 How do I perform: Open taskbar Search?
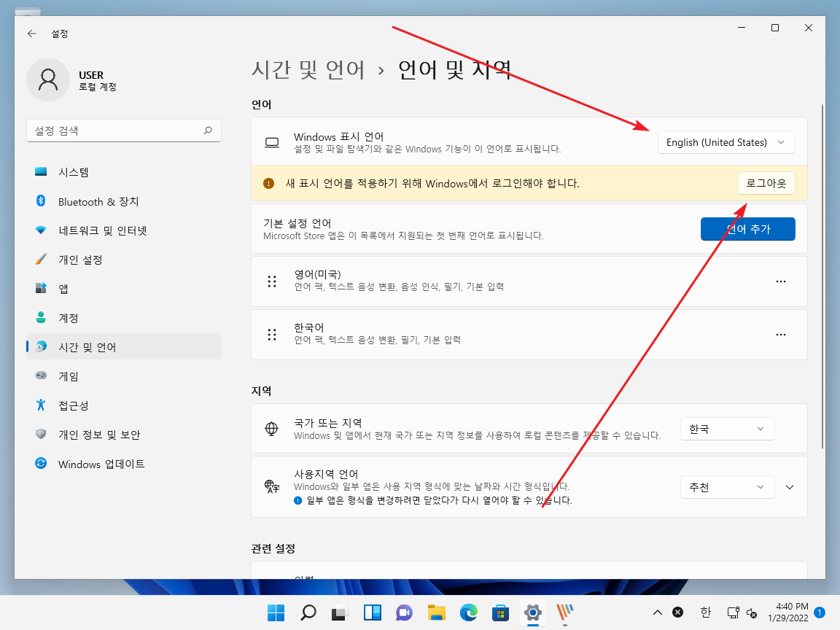pos(308,612)
